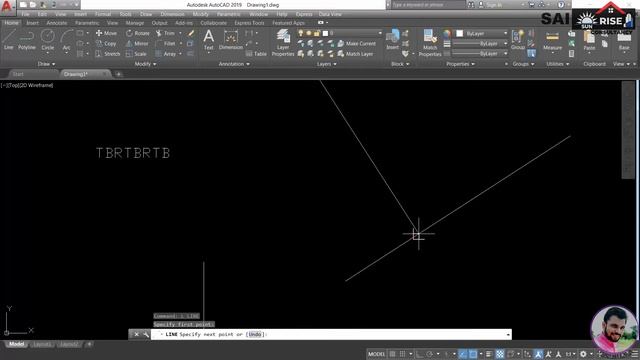Screen dimensions: 640x360
Task: Click the Paste icon
Action: (589, 40)
